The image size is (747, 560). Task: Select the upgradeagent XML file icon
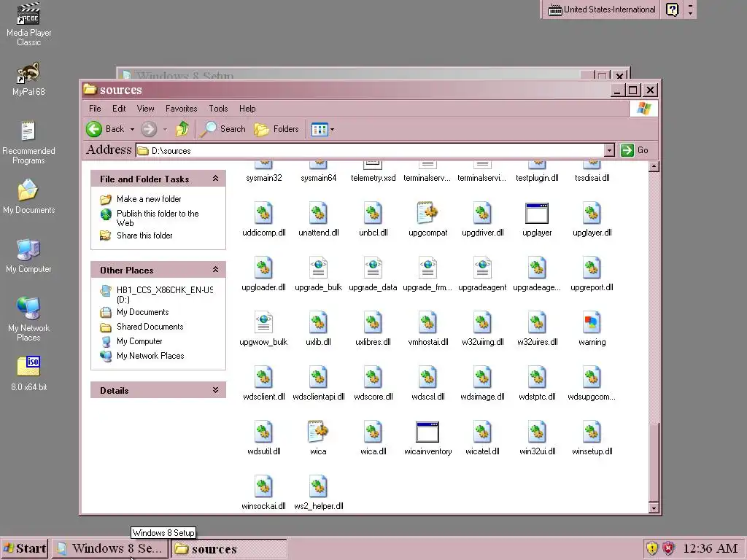pyautogui.click(x=482, y=268)
